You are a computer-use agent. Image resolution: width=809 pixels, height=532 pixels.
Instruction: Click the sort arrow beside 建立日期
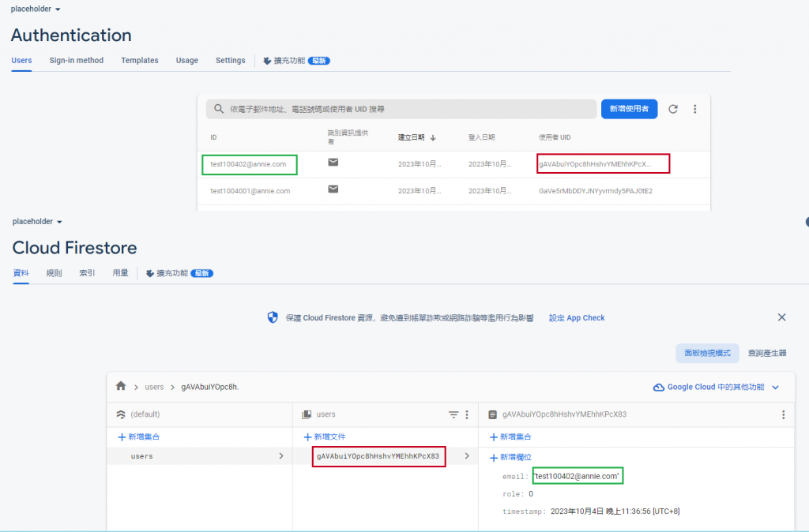tap(433, 137)
